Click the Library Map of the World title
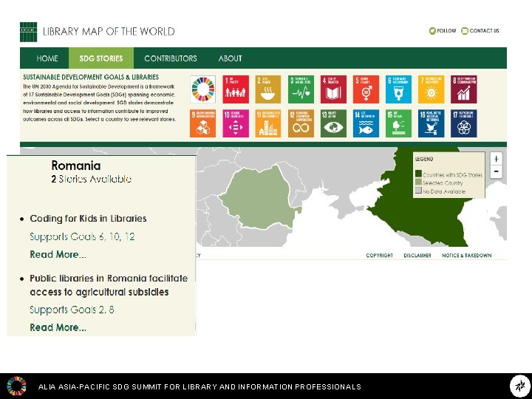The width and height of the screenshot is (532, 399). pos(109,32)
